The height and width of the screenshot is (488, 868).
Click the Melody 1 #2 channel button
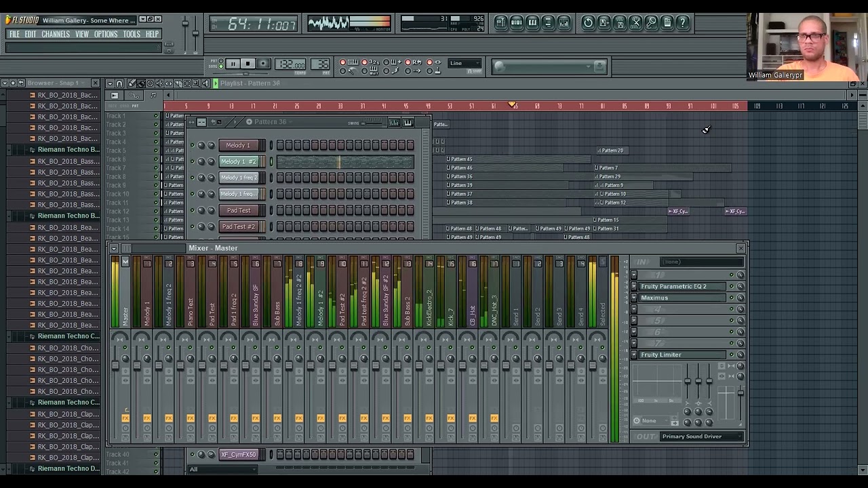coord(239,161)
